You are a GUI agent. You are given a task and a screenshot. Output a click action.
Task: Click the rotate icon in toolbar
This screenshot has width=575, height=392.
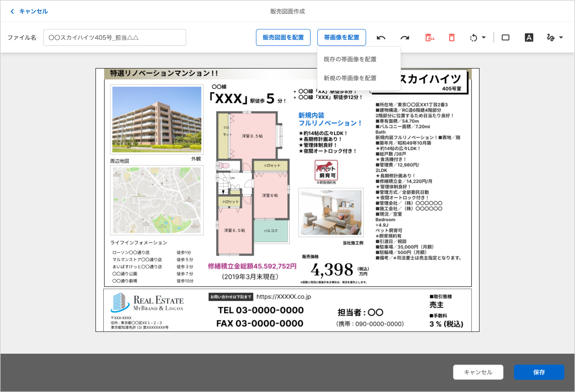pyautogui.click(x=473, y=38)
